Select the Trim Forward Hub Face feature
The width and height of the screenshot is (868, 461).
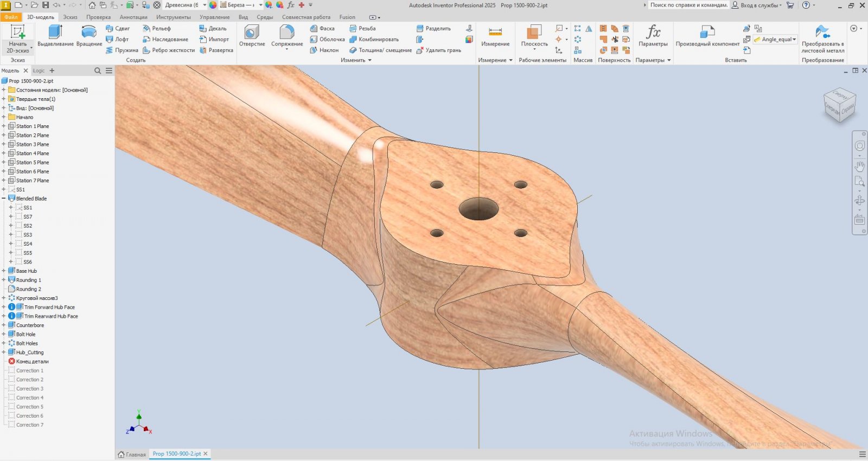(49, 307)
